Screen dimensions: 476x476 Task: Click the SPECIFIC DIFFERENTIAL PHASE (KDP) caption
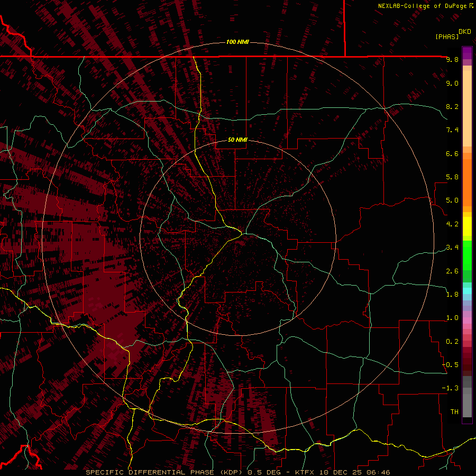point(165,472)
